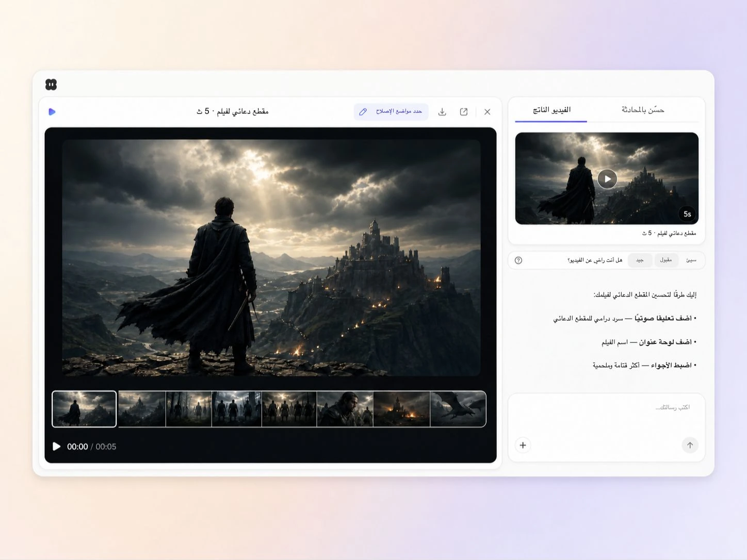The width and height of the screenshot is (747, 560).
Task: Click the حدد مواضع الإصلاح pencil button
Action: [391, 112]
